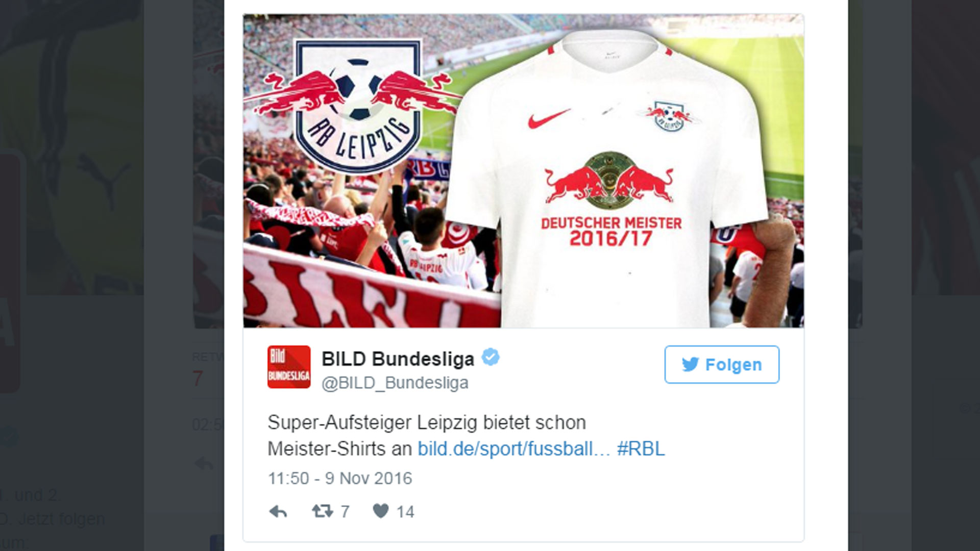Open the BILD Bundesliga profile avatar

(x=289, y=367)
